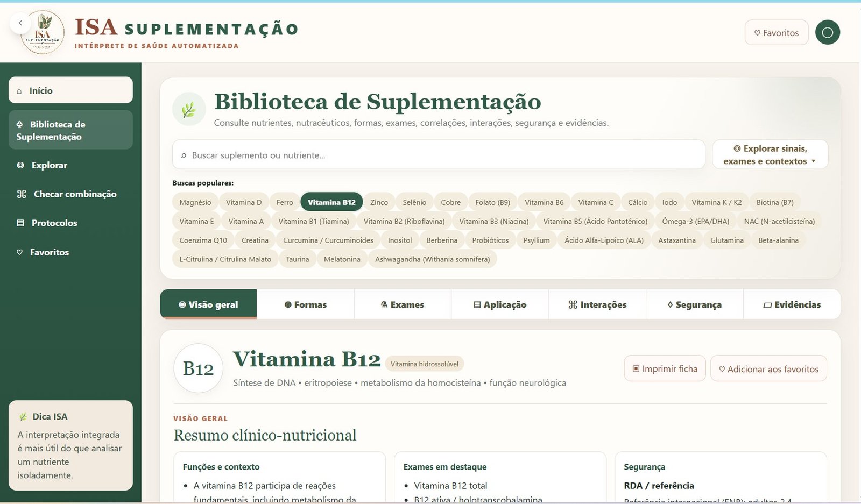Open Checar combinação in the sidebar
The width and height of the screenshot is (861, 504).
(x=70, y=194)
